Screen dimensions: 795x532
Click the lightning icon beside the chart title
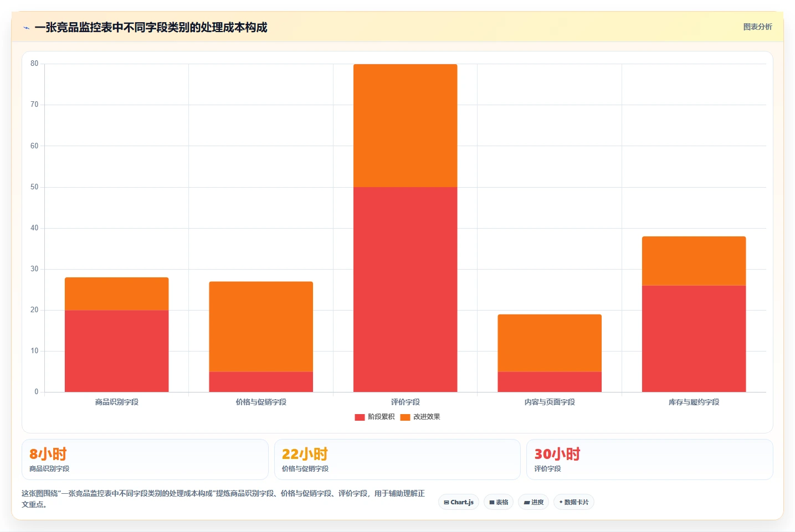point(26,28)
